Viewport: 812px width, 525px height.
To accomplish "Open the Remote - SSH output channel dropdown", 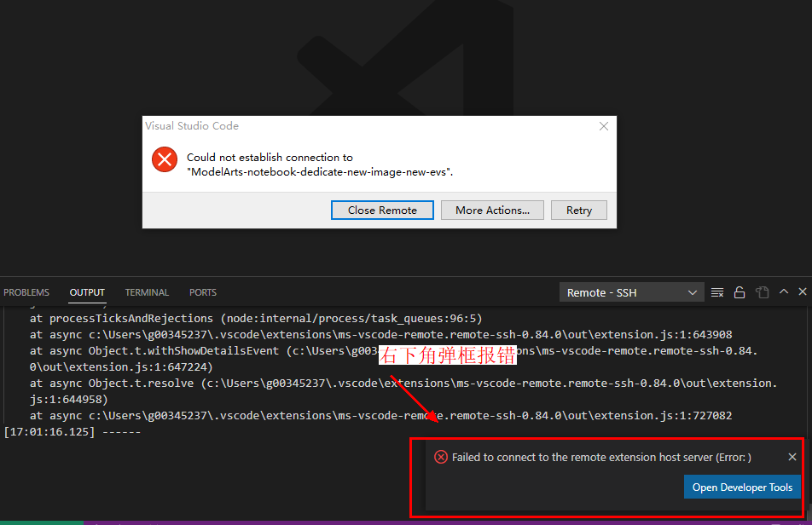I will (631, 292).
